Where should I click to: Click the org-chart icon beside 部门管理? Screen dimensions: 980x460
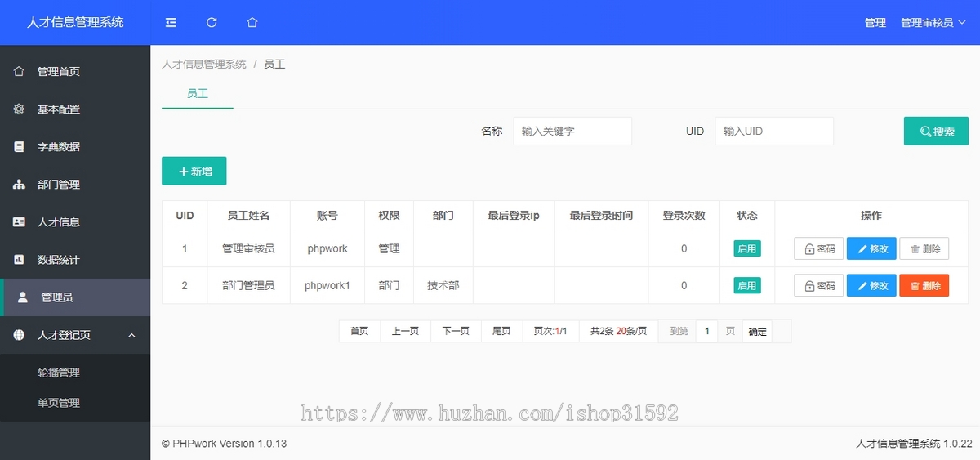19,185
